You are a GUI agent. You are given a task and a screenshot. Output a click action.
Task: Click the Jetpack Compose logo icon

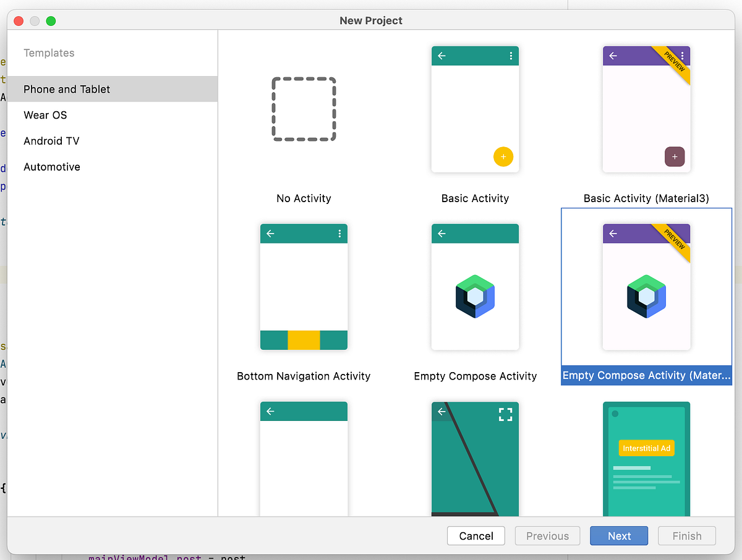click(x=475, y=296)
